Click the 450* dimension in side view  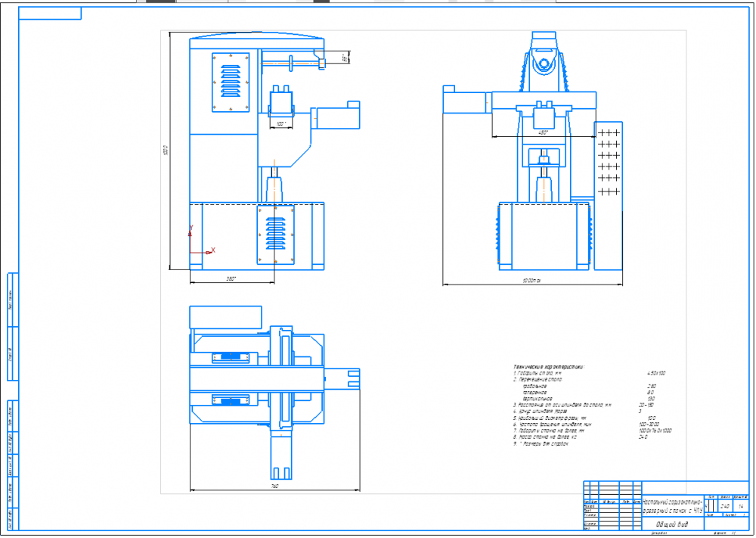coord(542,132)
